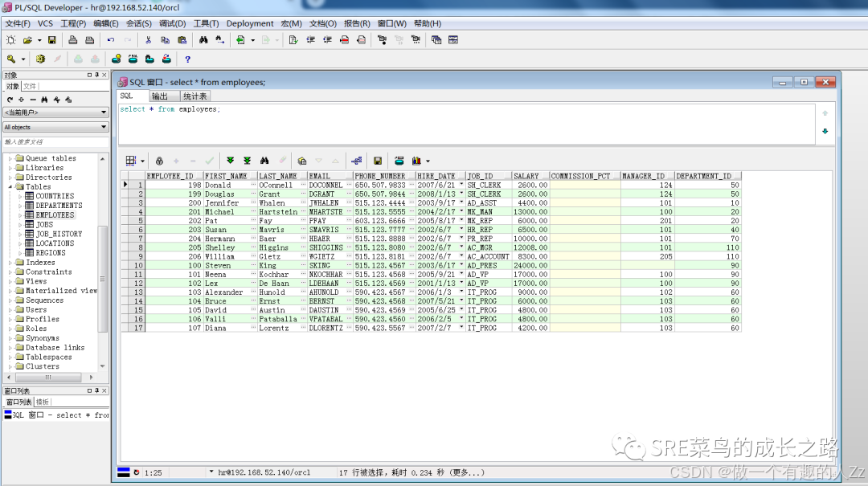Image resolution: width=868 pixels, height=486 pixels.
Task: Click the Query by example binoculars icon
Action: point(264,161)
